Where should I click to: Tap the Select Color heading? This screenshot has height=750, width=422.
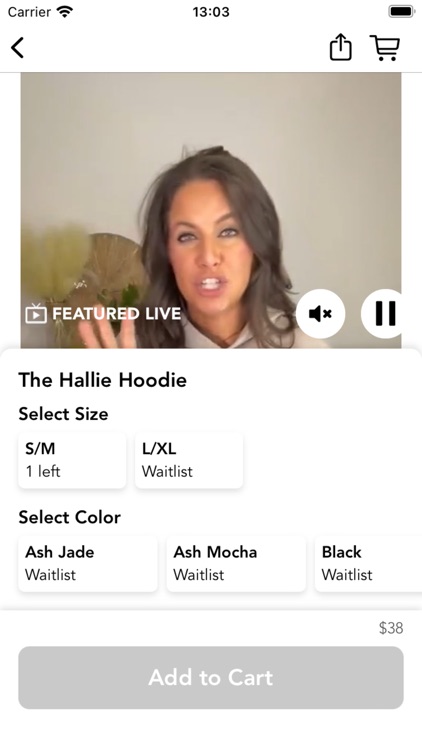click(70, 517)
